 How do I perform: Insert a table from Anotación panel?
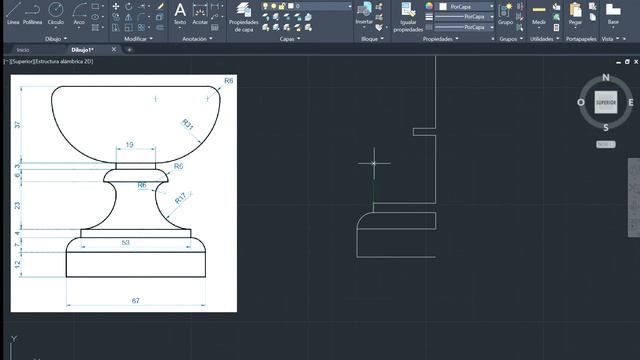click(x=215, y=28)
